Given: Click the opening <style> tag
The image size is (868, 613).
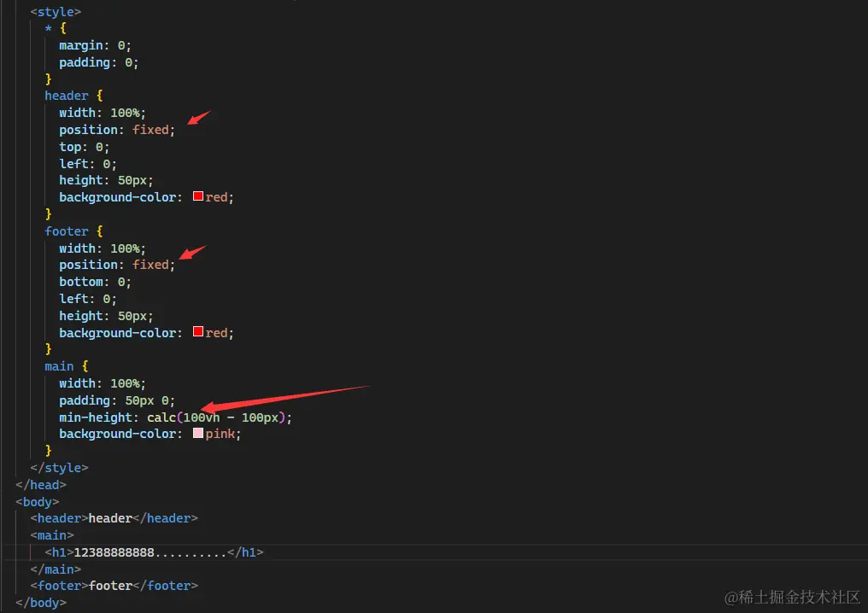Looking at the screenshot, I should (x=56, y=12).
